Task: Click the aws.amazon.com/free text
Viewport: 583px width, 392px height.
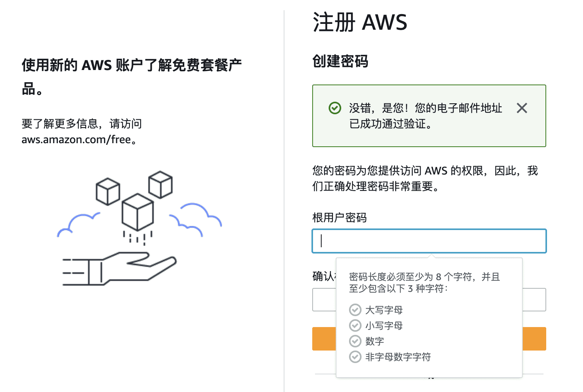Action: [x=76, y=139]
